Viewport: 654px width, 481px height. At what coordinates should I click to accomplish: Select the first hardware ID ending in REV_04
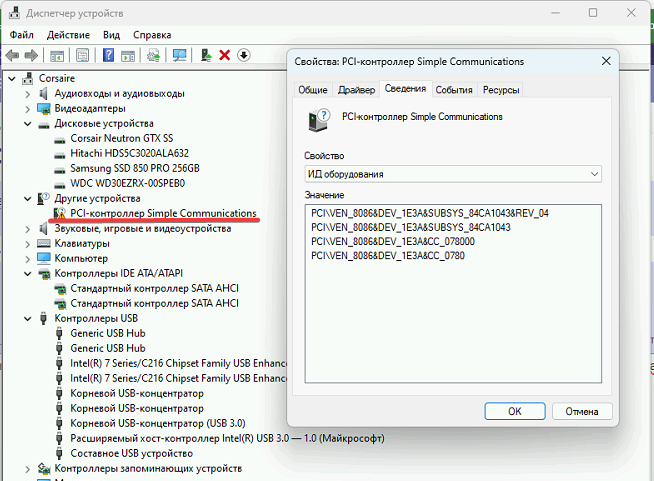pos(429,213)
